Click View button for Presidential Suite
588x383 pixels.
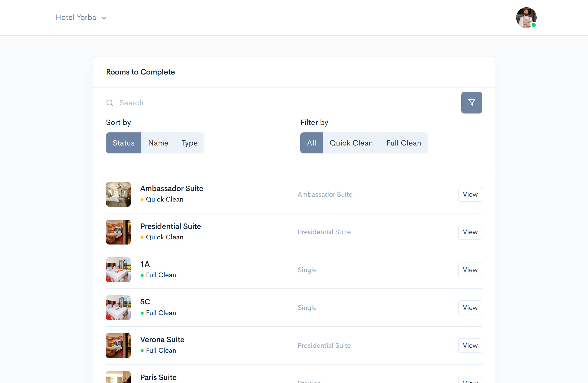[470, 232]
